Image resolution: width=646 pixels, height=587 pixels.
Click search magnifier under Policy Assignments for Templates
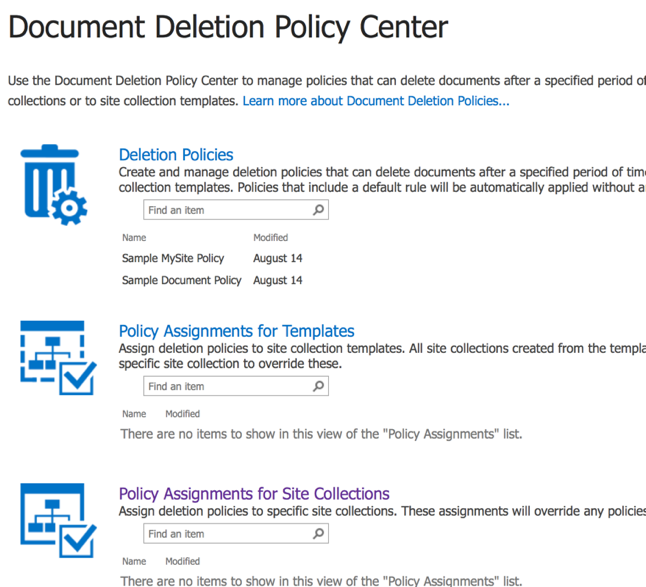318,386
